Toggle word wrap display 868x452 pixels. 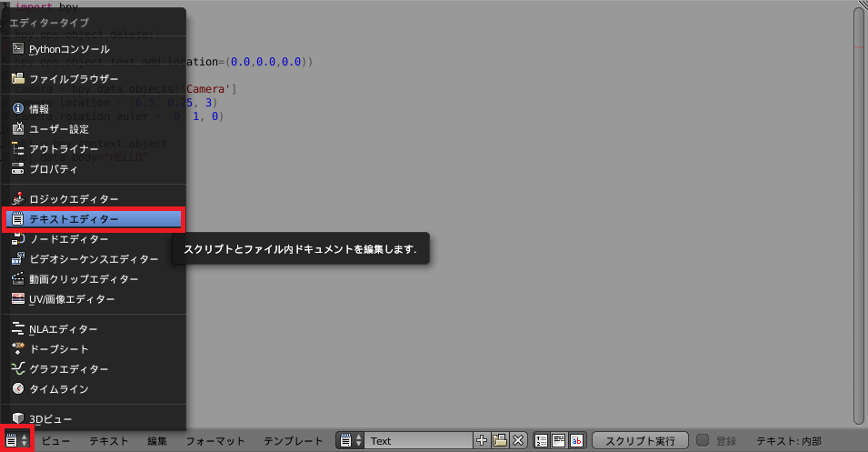click(x=559, y=441)
